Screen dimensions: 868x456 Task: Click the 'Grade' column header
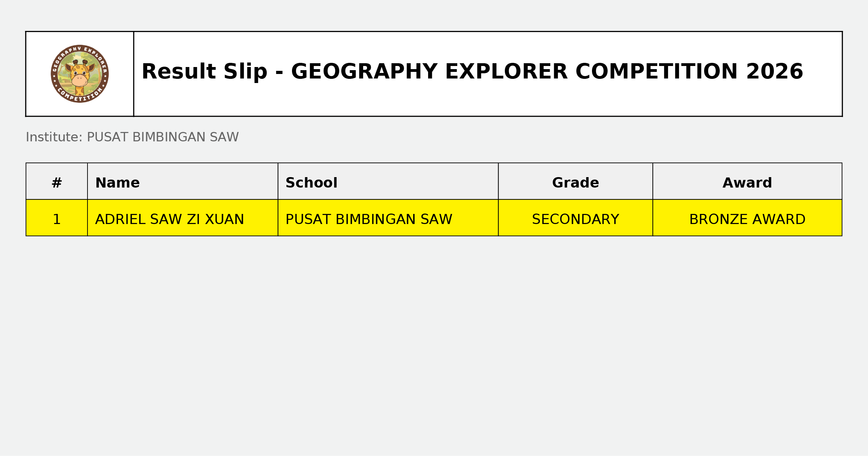click(575, 183)
